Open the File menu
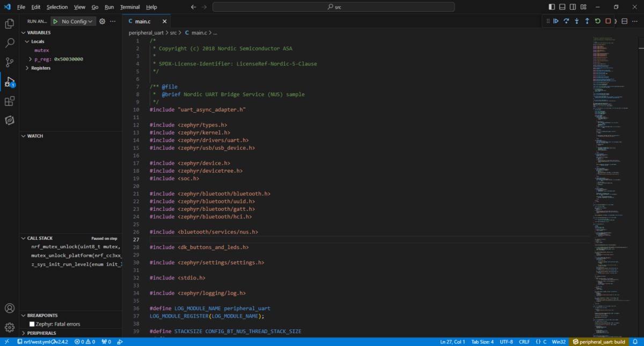The image size is (644, 346). (21, 7)
